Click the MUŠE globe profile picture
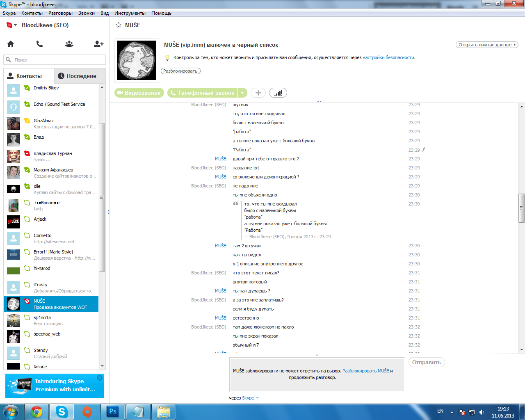525x420 pixels. pyautogui.click(x=137, y=60)
